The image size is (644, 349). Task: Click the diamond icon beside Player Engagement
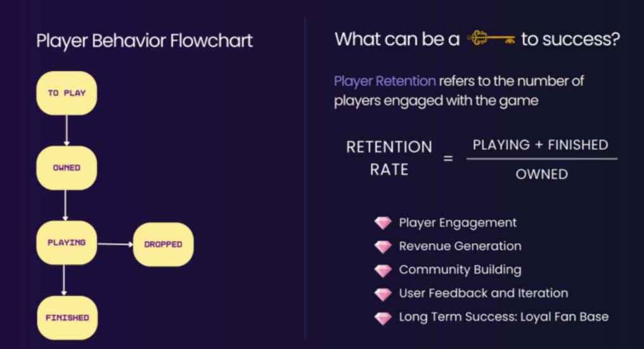pyautogui.click(x=383, y=223)
